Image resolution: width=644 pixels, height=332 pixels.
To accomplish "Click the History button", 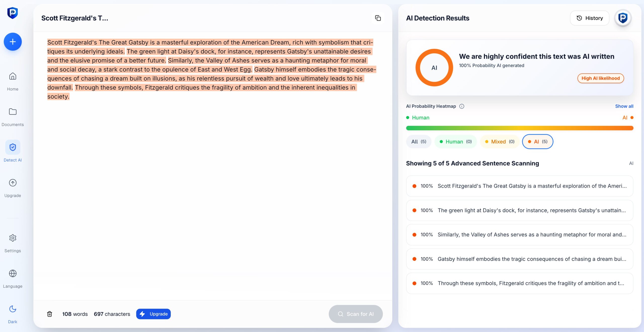I will click(x=589, y=18).
